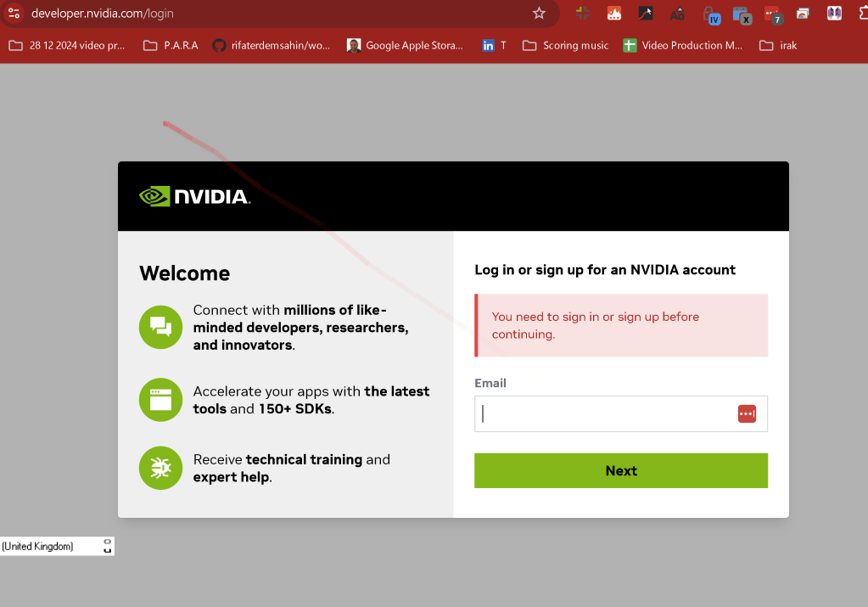
Task: Click the NVIDIA logo in the header
Action: click(194, 196)
